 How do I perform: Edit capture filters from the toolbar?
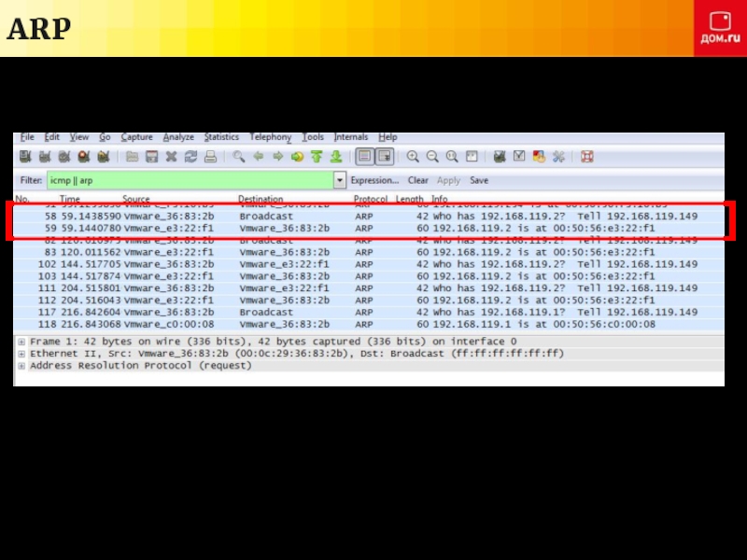point(500,157)
